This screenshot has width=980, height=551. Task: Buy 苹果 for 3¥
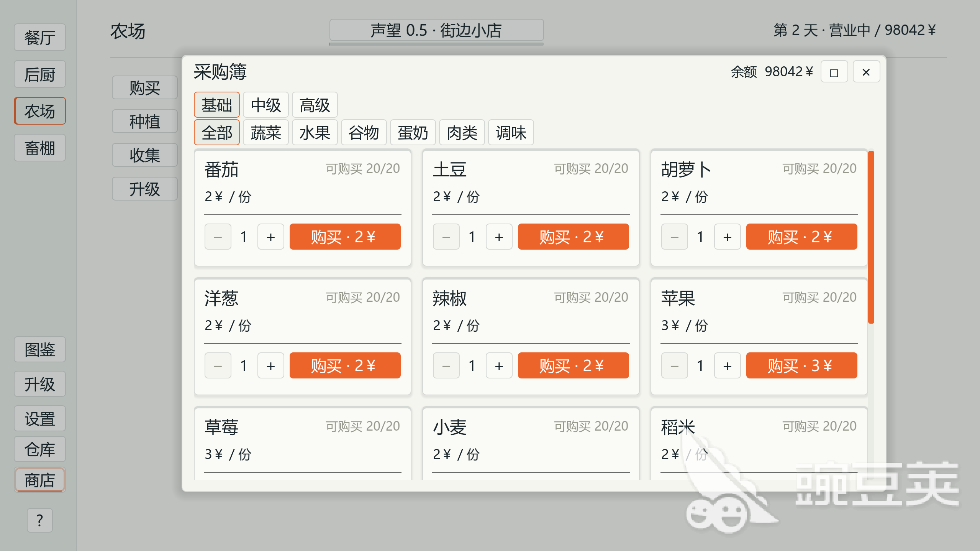(801, 366)
